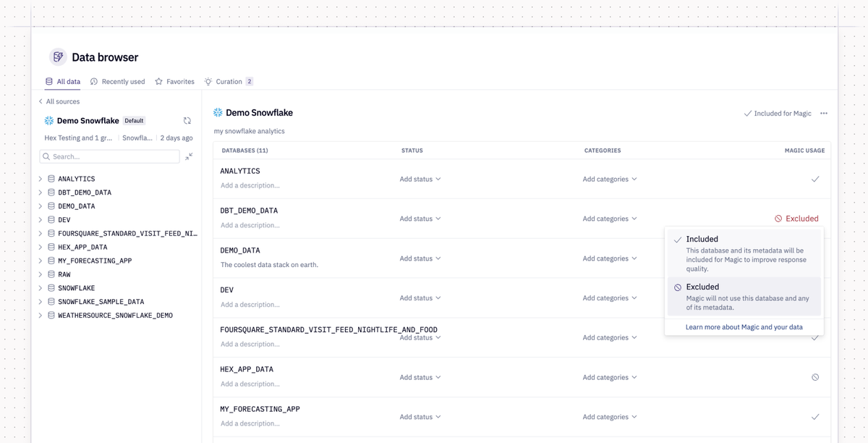Expand the SNOWFLAKE_SAMPLE_DATA tree node
The width and height of the screenshot is (868, 443).
41,301
